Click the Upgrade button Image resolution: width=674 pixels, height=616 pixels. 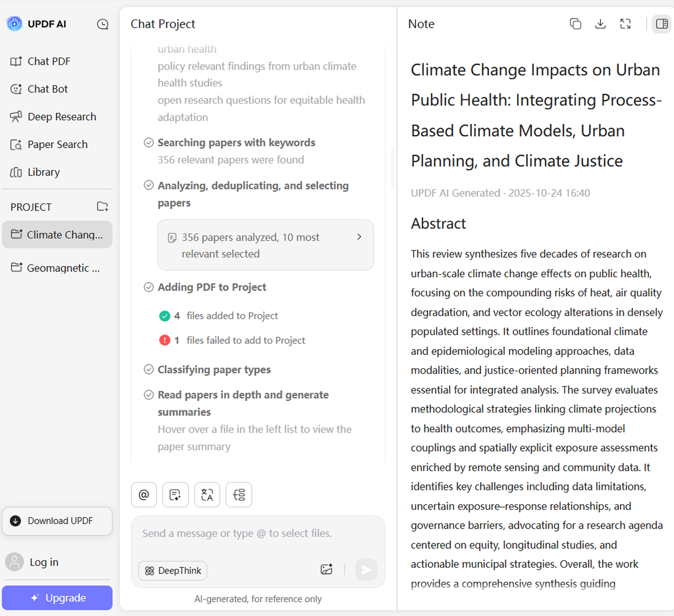[x=57, y=598]
